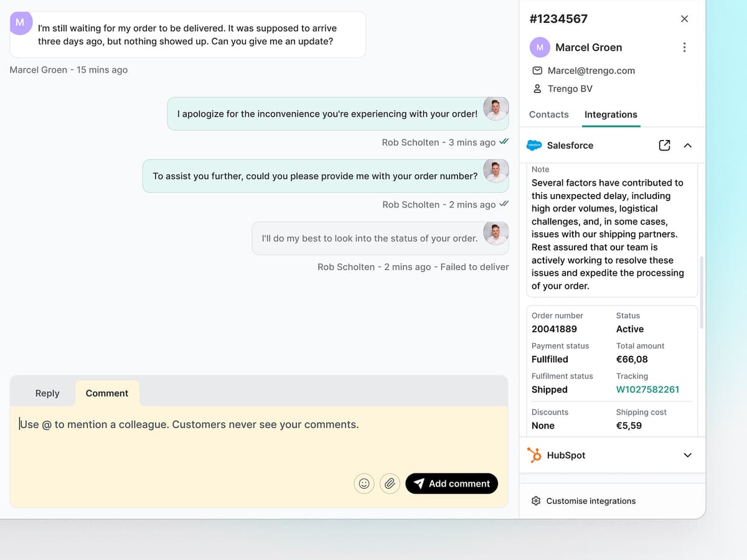
Task: Collapse the Salesforce integration section
Action: pos(687,145)
